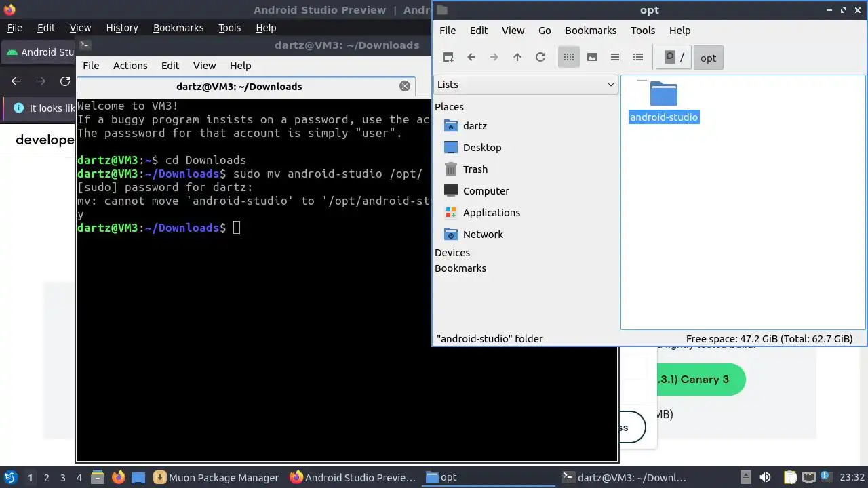The width and height of the screenshot is (868, 488).
Task: Go forward in opt file manager
Action: 494,57
